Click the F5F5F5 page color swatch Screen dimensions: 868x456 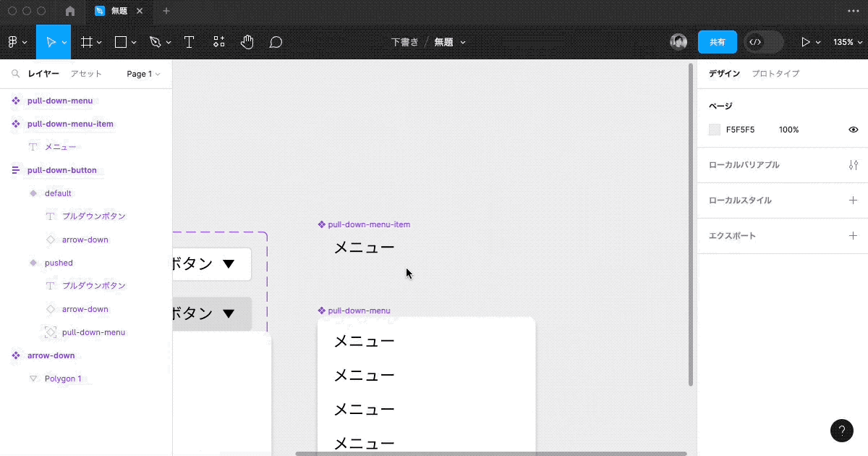(715, 130)
